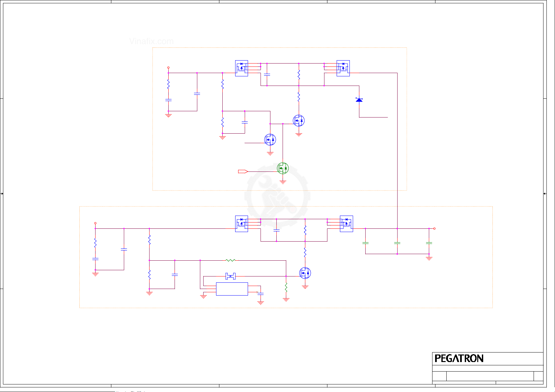The image size is (555, 392).
Task: Select capacitor between upper-block MOSFET packages
Action: pos(267,75)
